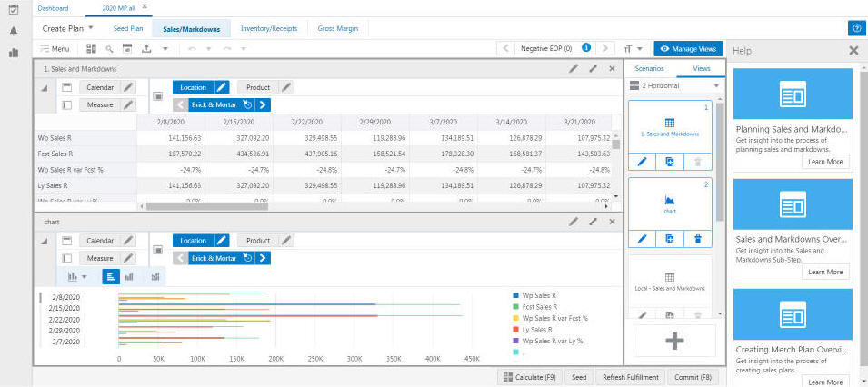The width and height of the screenshot is (868, 387).
Task: Switch to the Scenarios tab
Action: tap(649, 68)
